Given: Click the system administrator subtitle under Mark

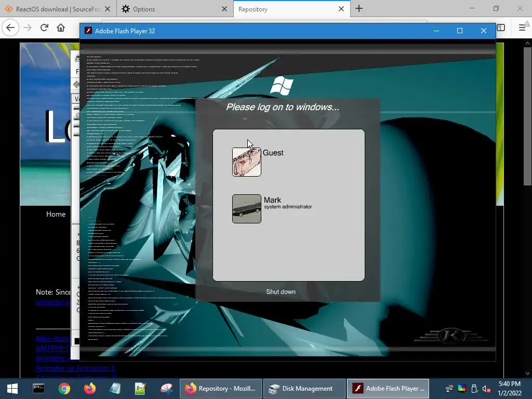Looking at the screenshot, I should coord(288,207).
